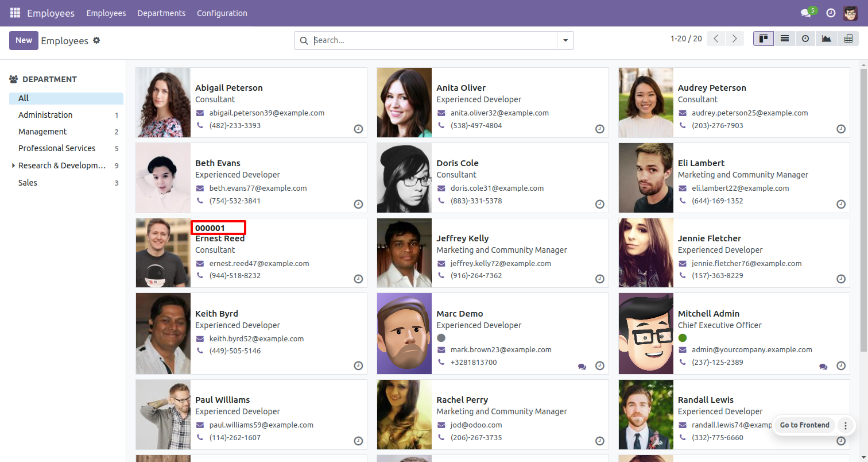Open chat icon on Mitchell Admin card

pos(823,366)
